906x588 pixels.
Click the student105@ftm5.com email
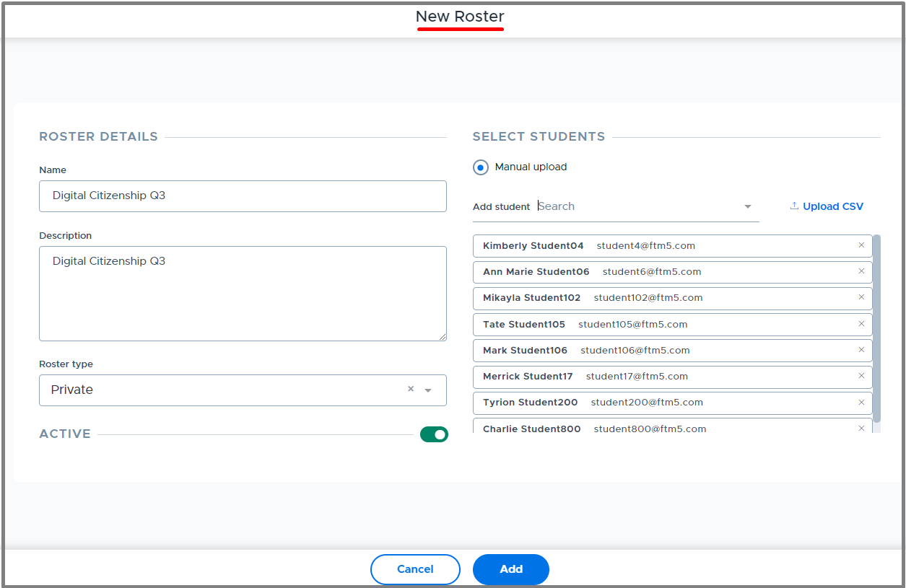pos(633,325)
